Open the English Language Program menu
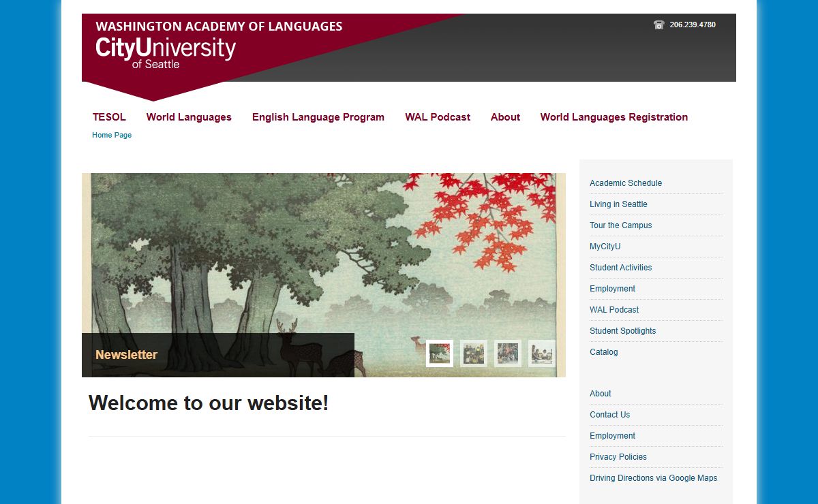This screenshot has width=818, height=504. pos(318,117)
